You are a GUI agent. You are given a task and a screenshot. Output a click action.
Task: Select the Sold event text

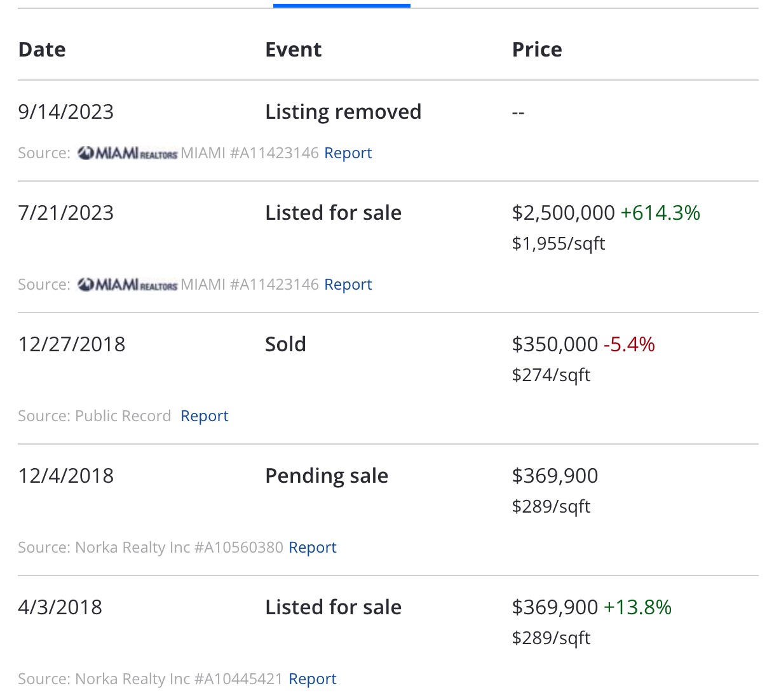(285, 344)
